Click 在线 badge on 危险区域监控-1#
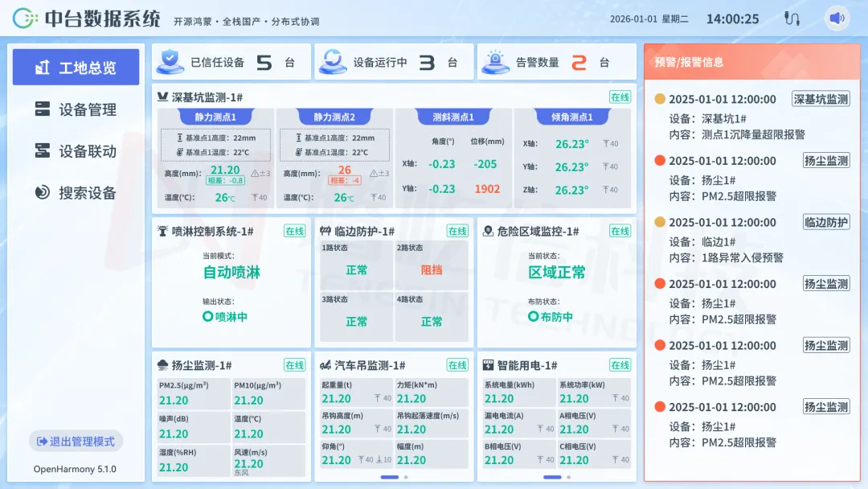This screenshot has height=489, width=868. point(620,231)
